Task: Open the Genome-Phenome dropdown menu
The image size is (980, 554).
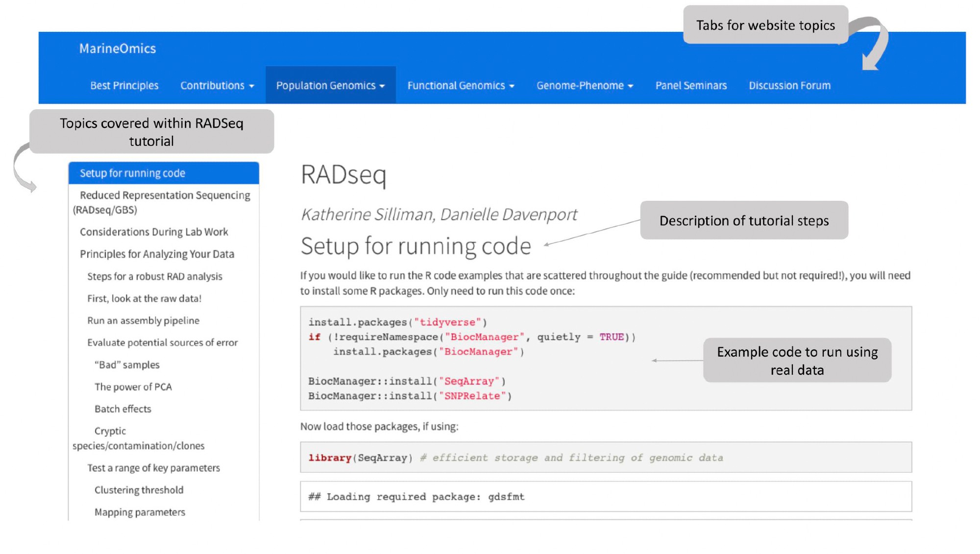Action: [585, 86]
